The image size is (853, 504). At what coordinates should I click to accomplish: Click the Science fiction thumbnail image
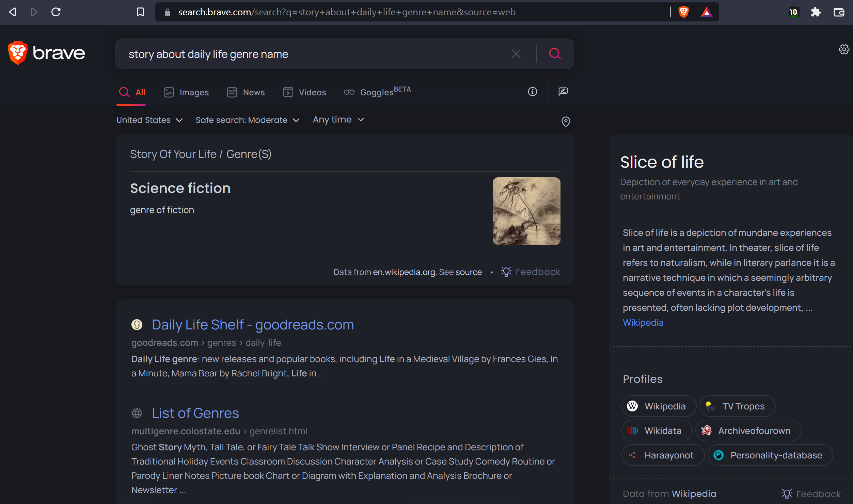(x=526, y=211)
